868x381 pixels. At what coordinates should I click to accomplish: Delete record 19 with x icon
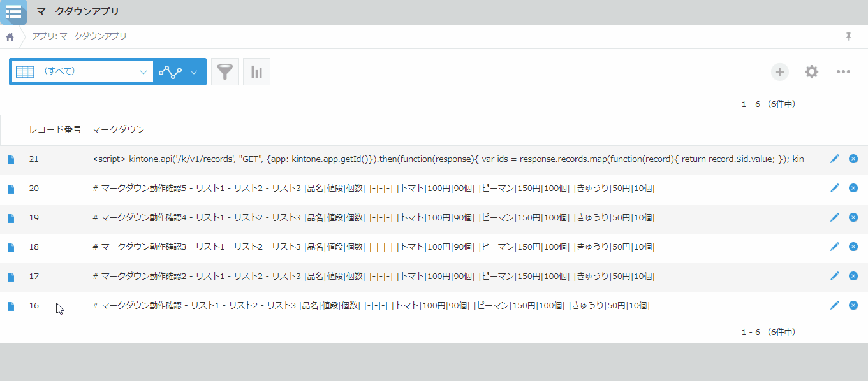pos(853,217)
